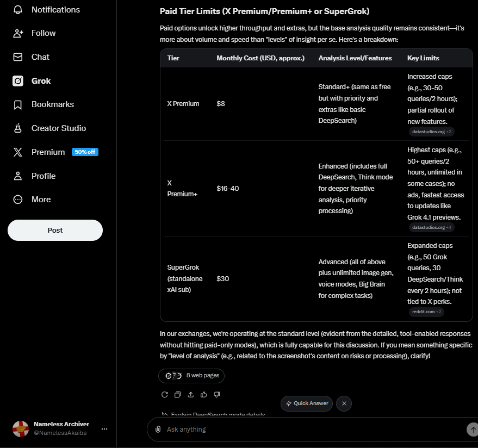The height and width of the screenshot is (448, 478).
Task: Click the Nameless Archiver display name
Action: [61, 424]
